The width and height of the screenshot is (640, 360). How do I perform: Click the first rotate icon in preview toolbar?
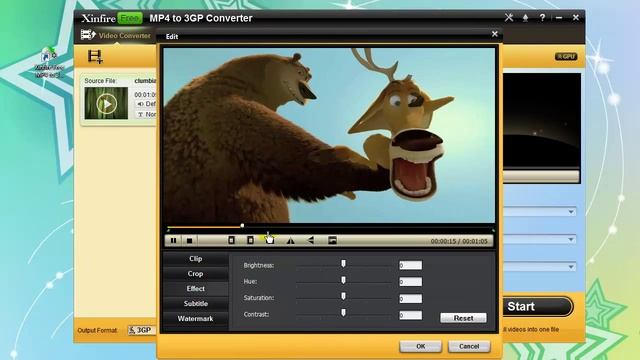point(231,240)
